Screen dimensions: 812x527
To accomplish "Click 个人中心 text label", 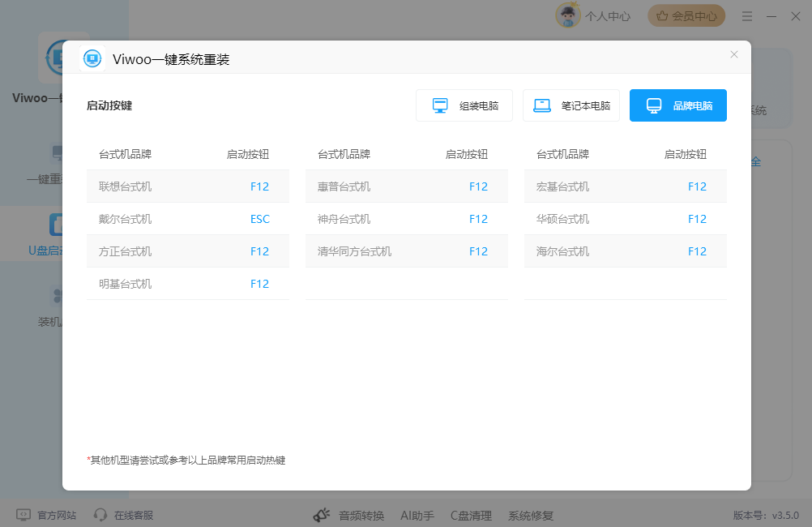I will pyautogui.click(x=608, y=16).
